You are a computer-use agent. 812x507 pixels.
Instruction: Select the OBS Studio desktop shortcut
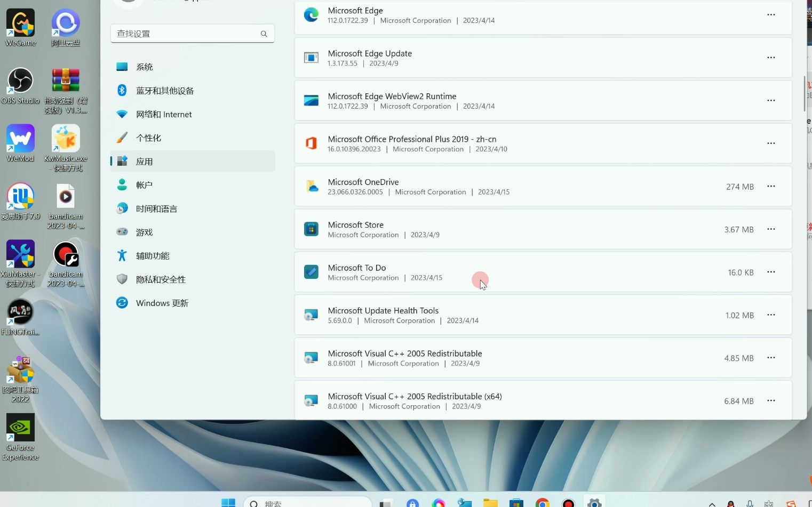pyautogui.click(x=20, y=86)
